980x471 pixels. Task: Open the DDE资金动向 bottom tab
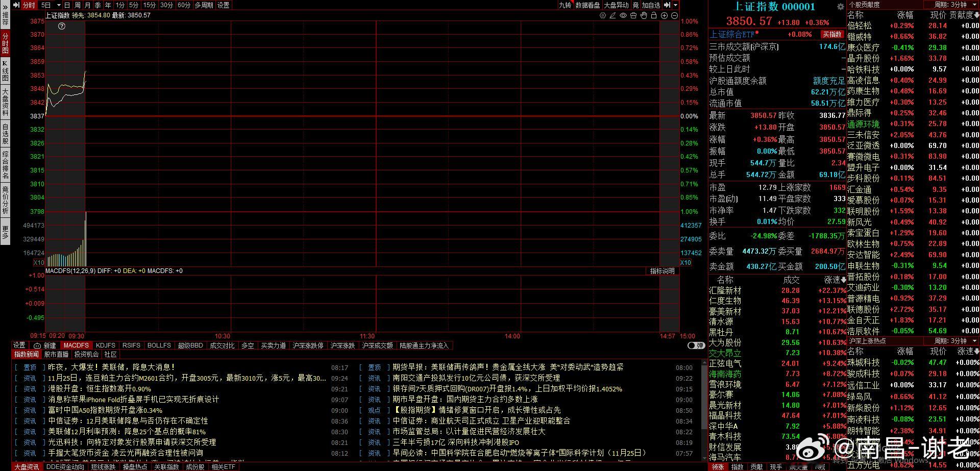point(65,467)
